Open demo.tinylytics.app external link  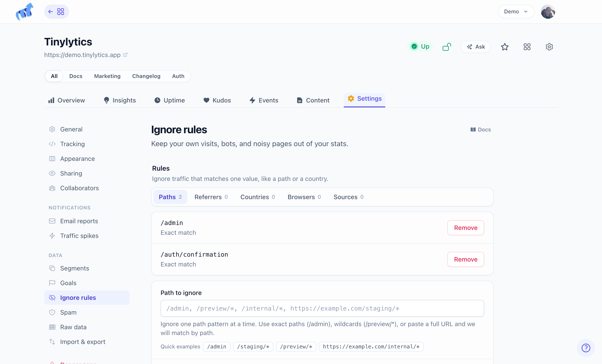click(86, 55)
